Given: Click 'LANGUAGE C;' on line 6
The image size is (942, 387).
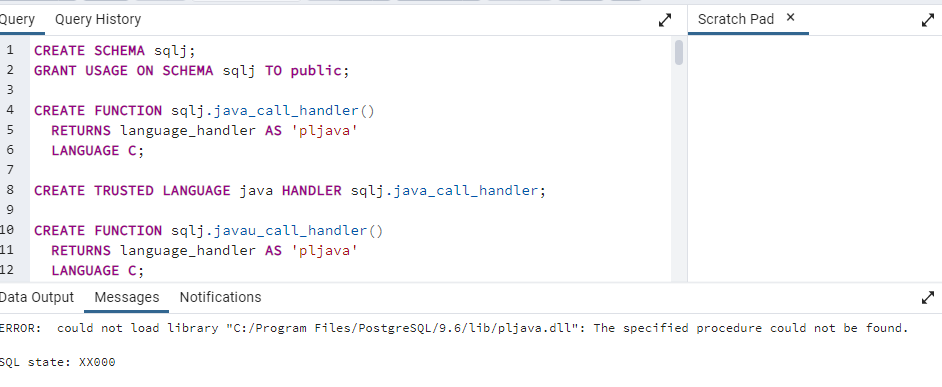Looking at the screenshot, I should (x=98, y=151).
